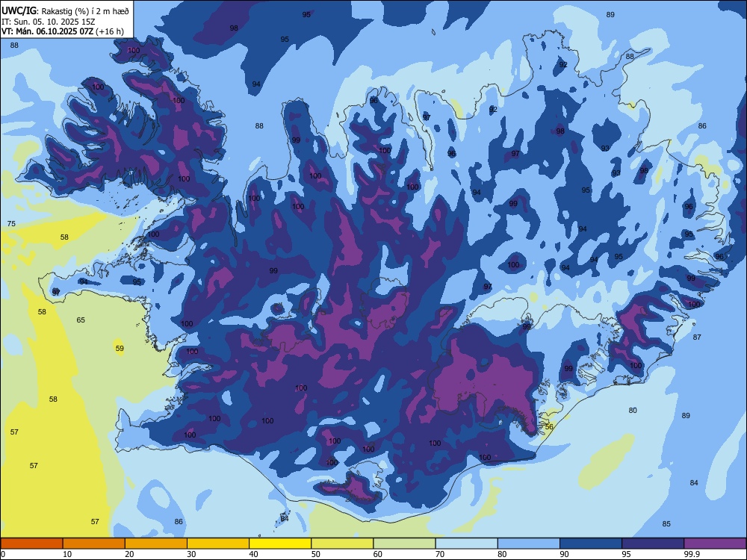747x560 pixels.
Task: Select the legend tick label '90'
Action: (565, 554)
